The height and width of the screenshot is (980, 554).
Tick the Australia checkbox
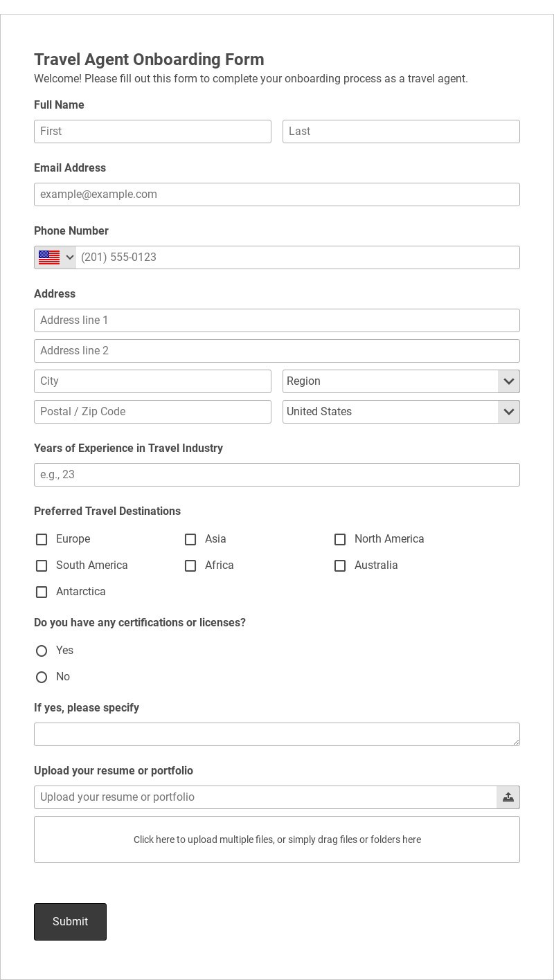tap(340, 565)
